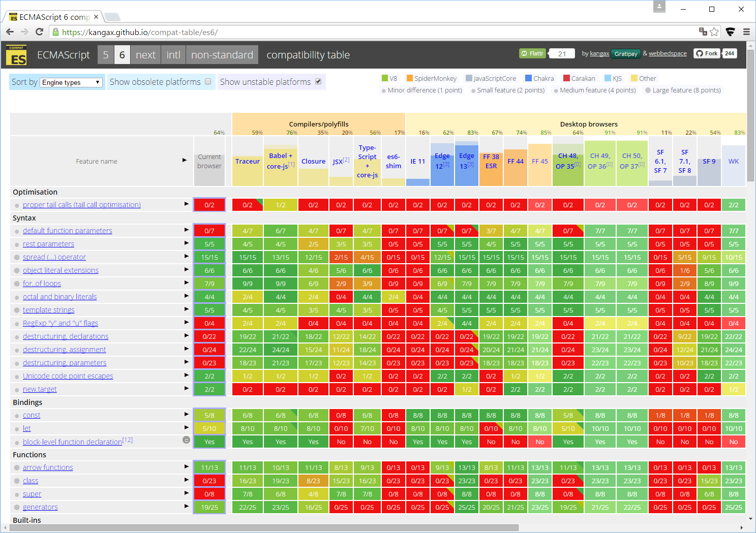This screenshot has height=533, width=756.
Task: Click the RegExp "y" and "u" flags link
Action: pyautogui.click(x=61, y=323)
